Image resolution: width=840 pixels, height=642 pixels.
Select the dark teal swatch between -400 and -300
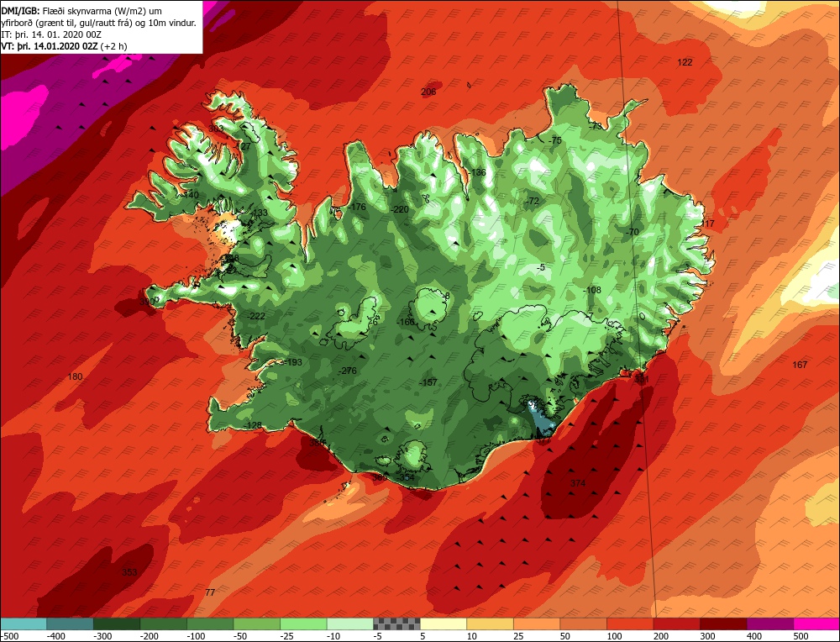point(70,624)
